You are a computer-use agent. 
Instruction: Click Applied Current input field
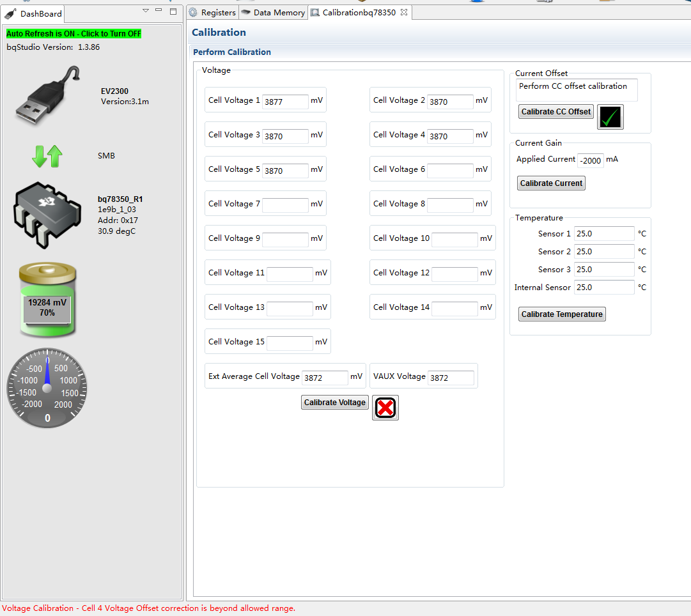click(590, 160)
